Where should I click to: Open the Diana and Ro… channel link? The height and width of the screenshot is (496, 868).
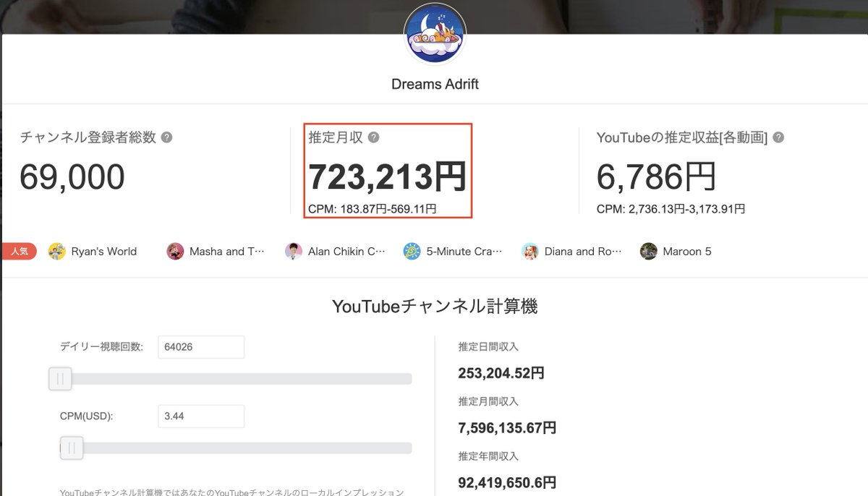(x=583, y=252)
